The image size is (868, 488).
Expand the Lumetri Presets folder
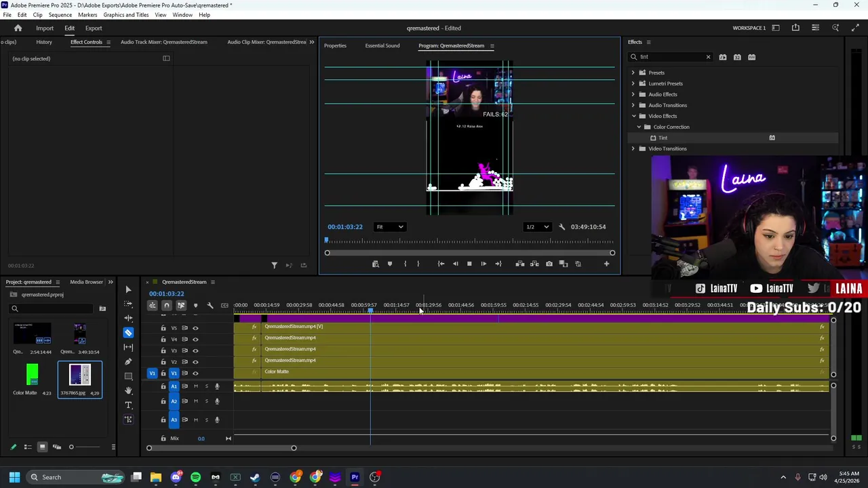[x=633, y=83]
